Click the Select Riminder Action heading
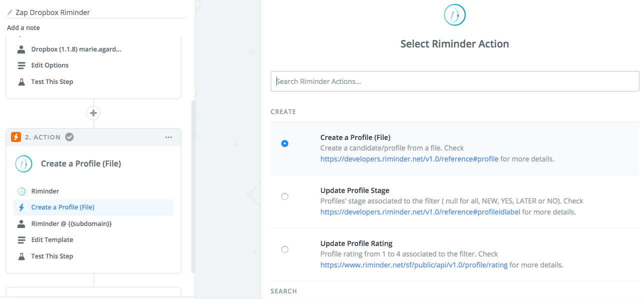Image resolution: width=644 pixels, height=299 pixels. 455,44
